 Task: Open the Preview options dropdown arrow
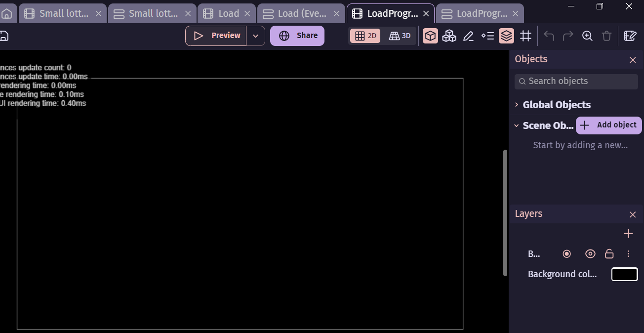[x=255, y=36]
